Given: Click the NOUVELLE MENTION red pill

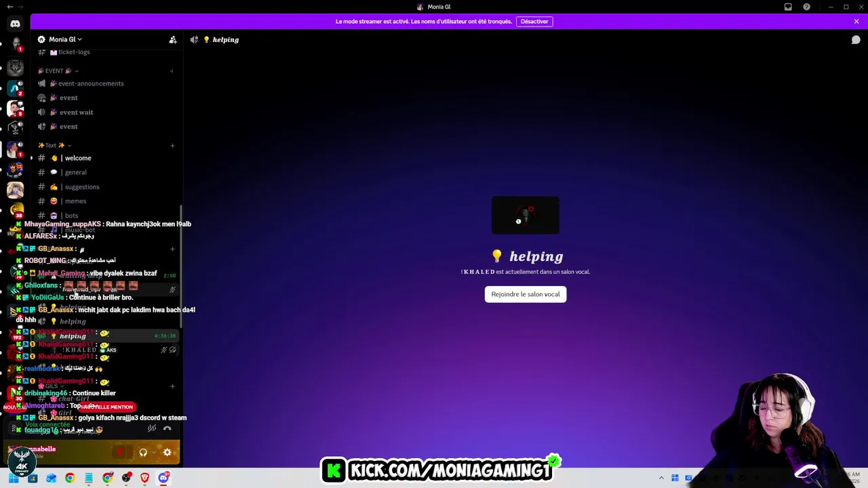Looking at the screenshot, I should click(108, 407).
